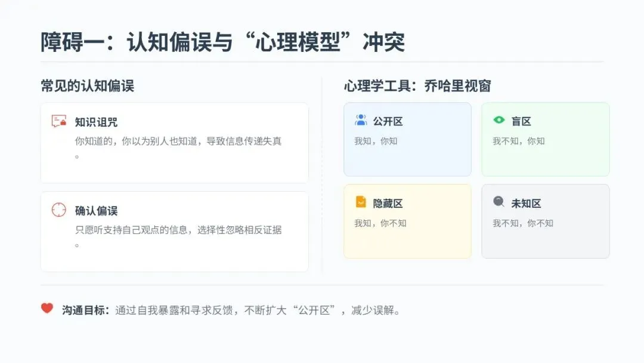Image resolution: width=644 pixels, height=363 pixels.
Task: Select the 确认偏误 heading
Action: (x=96, y=211)
